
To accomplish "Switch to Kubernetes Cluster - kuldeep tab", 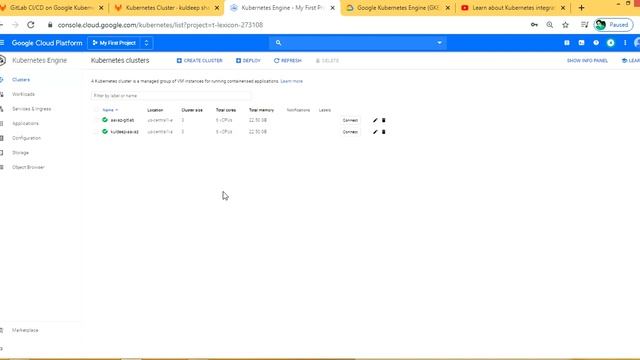I will [167, 8].
